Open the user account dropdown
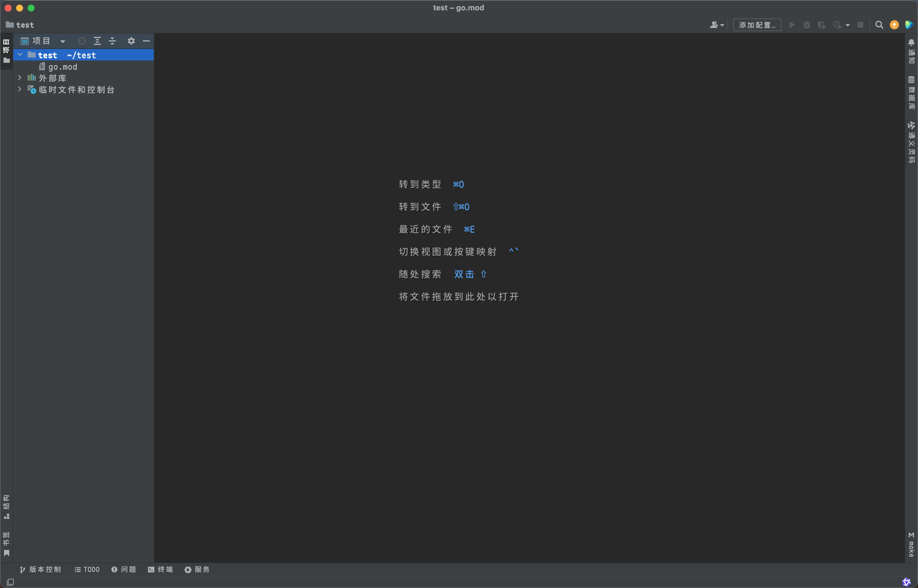 coord(717,25)
